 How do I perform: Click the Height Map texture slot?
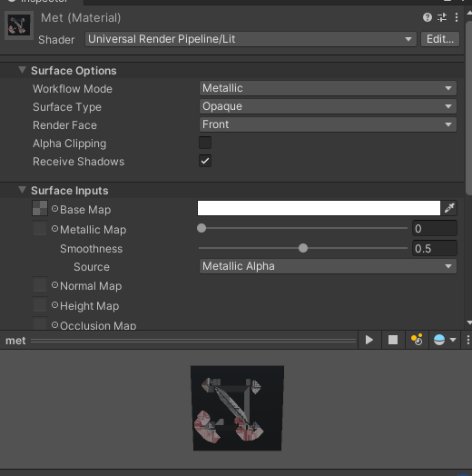click(x=40, y=305)
